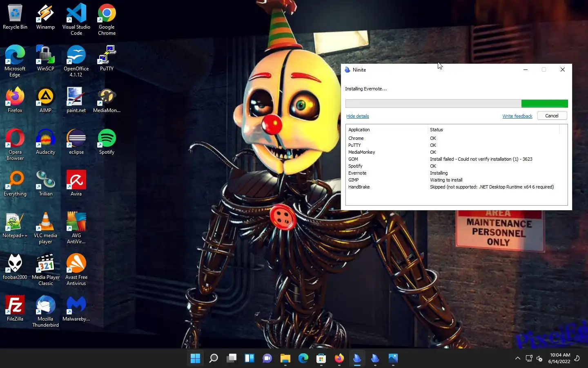Select the foobar2000 desktop shortcut

click(15, 267)
